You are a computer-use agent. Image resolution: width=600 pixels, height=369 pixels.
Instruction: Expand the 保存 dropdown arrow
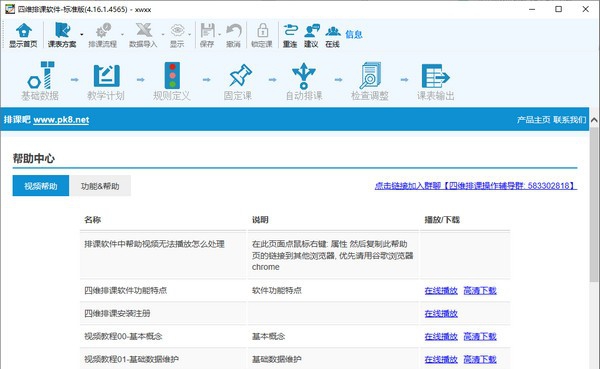point(220,34)
